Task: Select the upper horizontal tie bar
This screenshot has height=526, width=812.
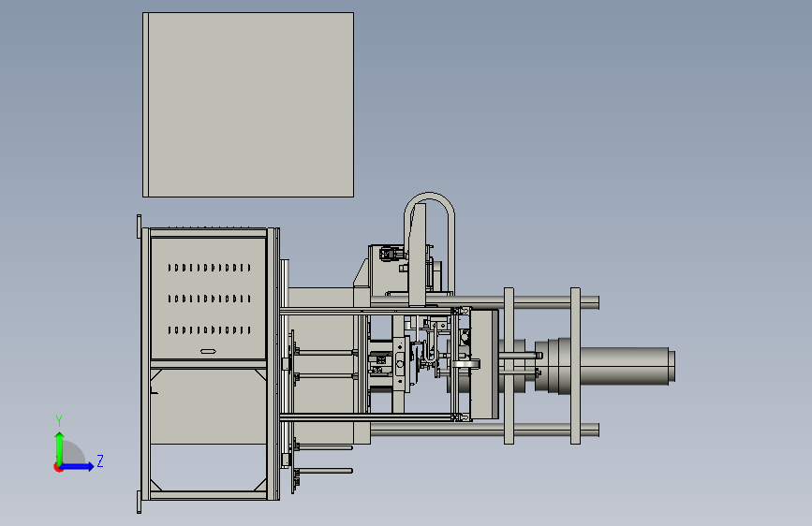Action: [485, 301]
